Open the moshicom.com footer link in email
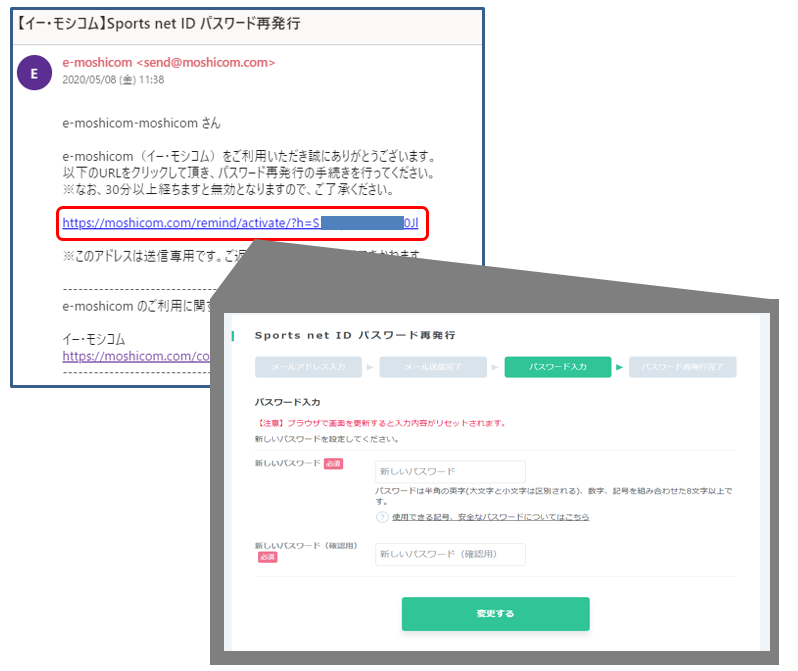Screen dimensions: 798x671 136,356
